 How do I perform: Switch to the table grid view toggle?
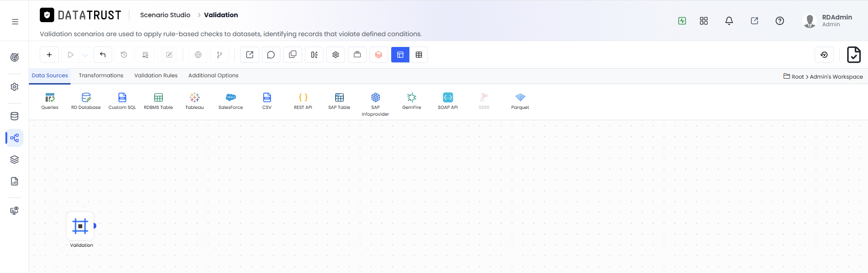419,55
